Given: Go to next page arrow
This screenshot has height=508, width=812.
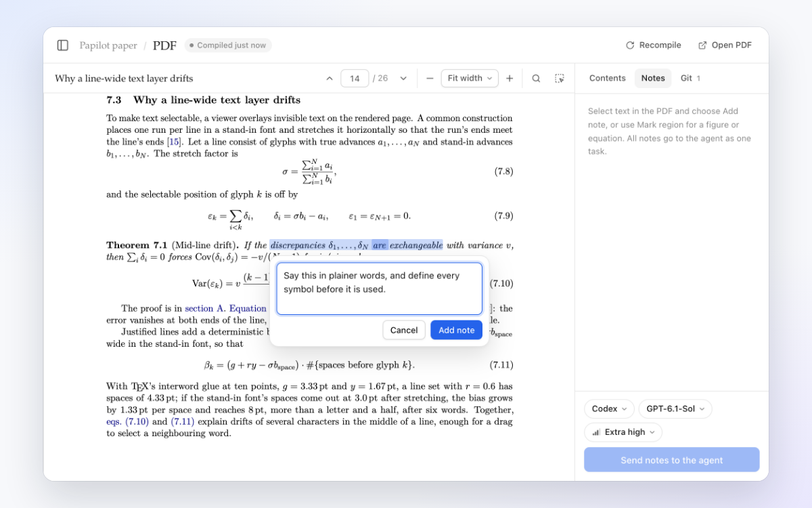Looking at the screenshot, I should (403, 79).
